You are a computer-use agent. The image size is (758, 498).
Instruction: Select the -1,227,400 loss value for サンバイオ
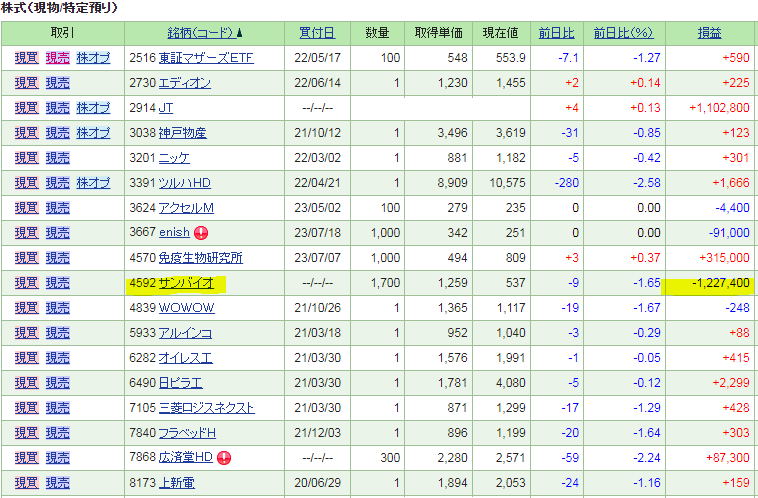tap(721, 283)
